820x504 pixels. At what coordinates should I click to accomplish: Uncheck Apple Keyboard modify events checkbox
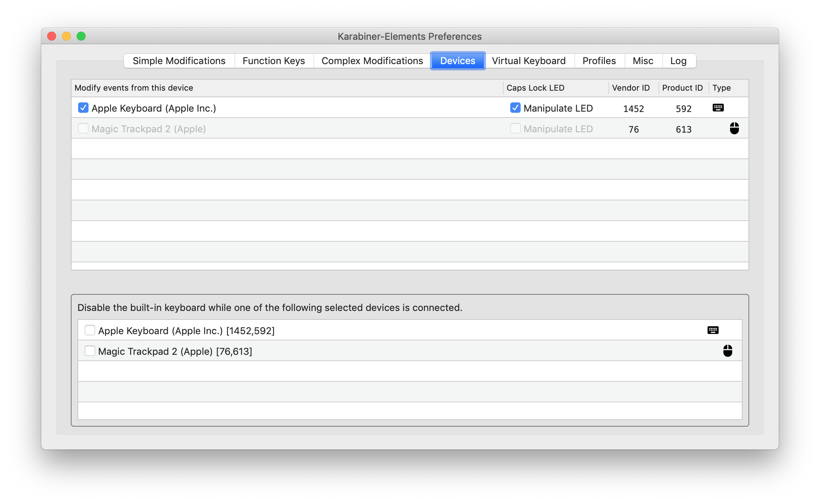coord(83,108)
